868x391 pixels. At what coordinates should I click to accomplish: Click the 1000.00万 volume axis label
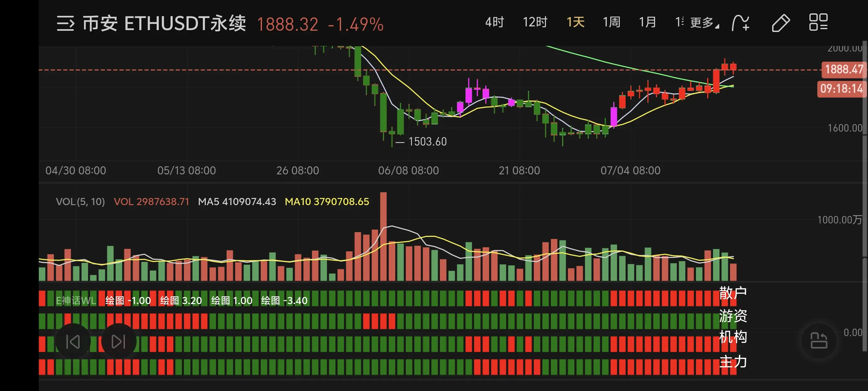pos(840,220)
